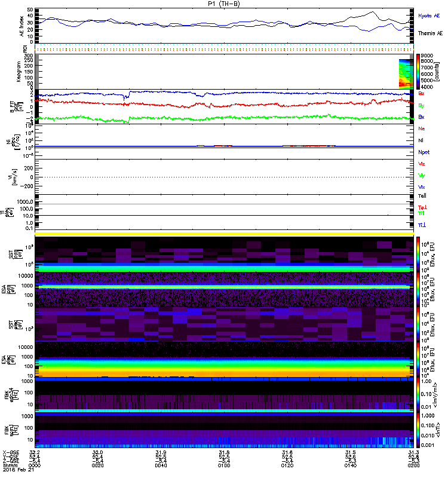Select the '300' Keogram axis tick

(x=29, y=56)
